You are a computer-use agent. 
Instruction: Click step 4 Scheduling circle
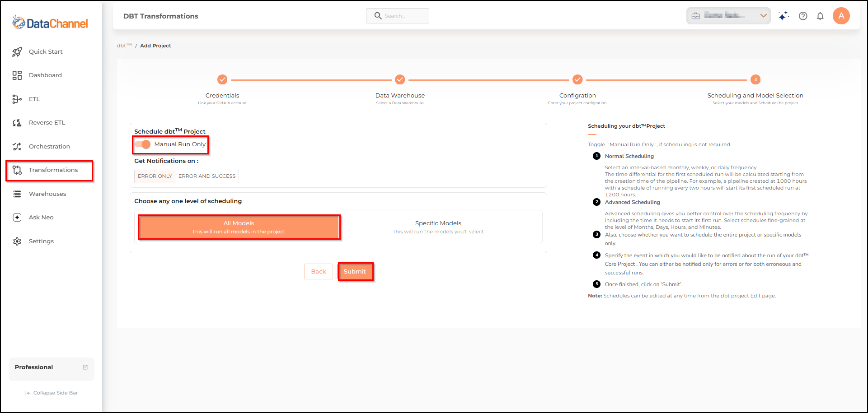(x=755, y=79)
